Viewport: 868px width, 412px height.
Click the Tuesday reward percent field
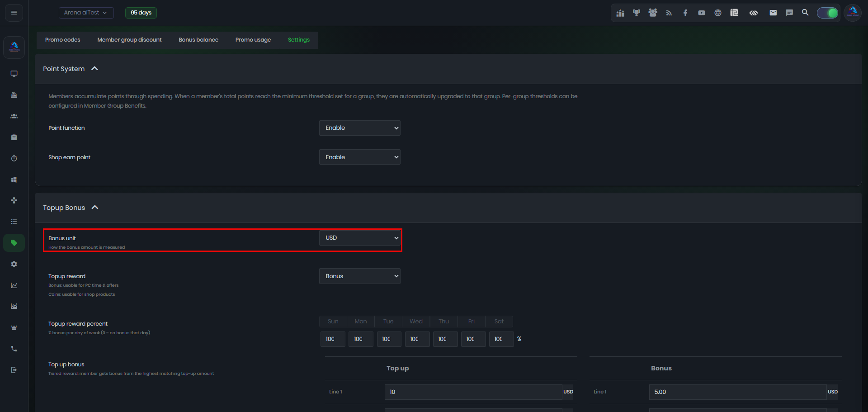tap(389, 339)
